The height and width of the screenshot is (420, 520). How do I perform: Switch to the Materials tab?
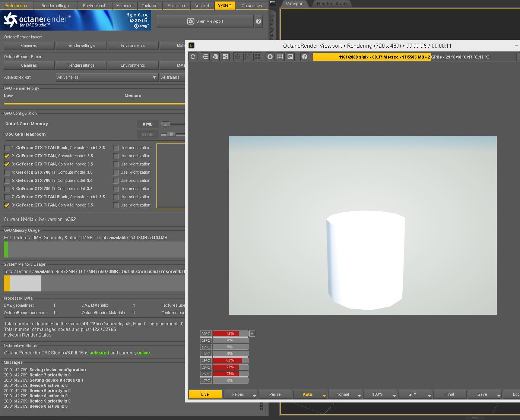124,6
